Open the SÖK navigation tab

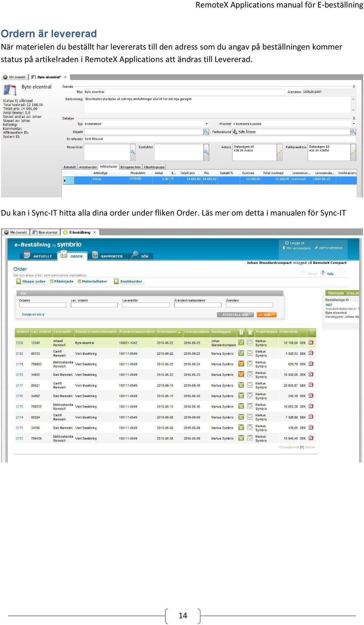click(140, 256)
